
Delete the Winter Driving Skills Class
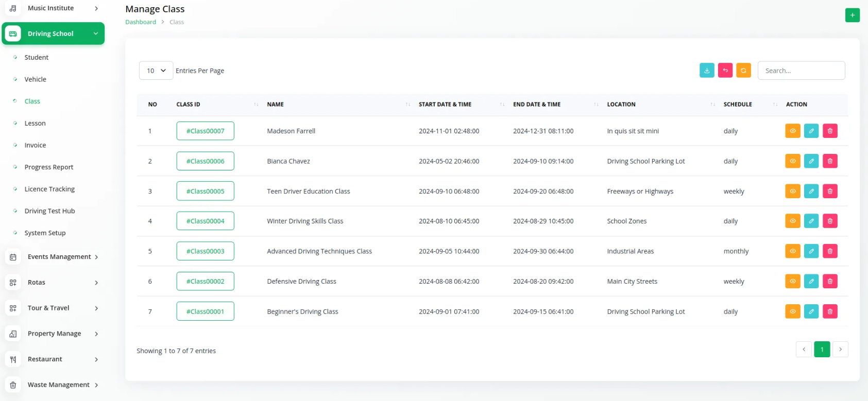(x=830, y=221)
